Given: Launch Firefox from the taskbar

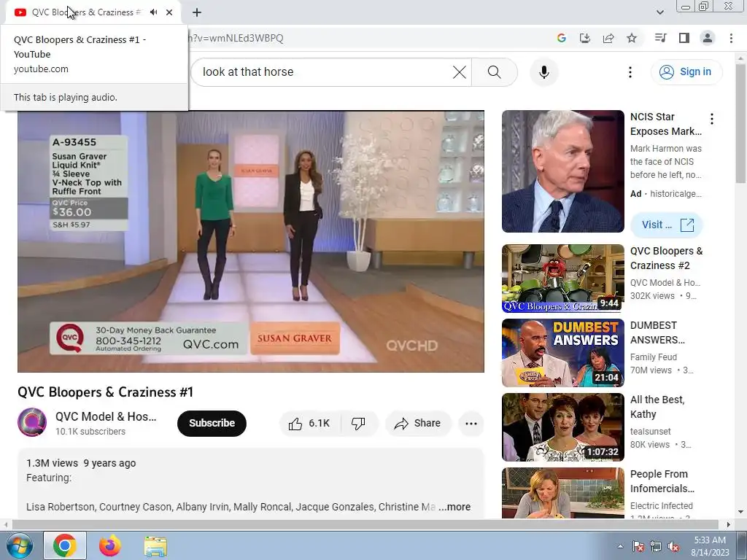Looking at the screenshot, I should coord(110,545).
